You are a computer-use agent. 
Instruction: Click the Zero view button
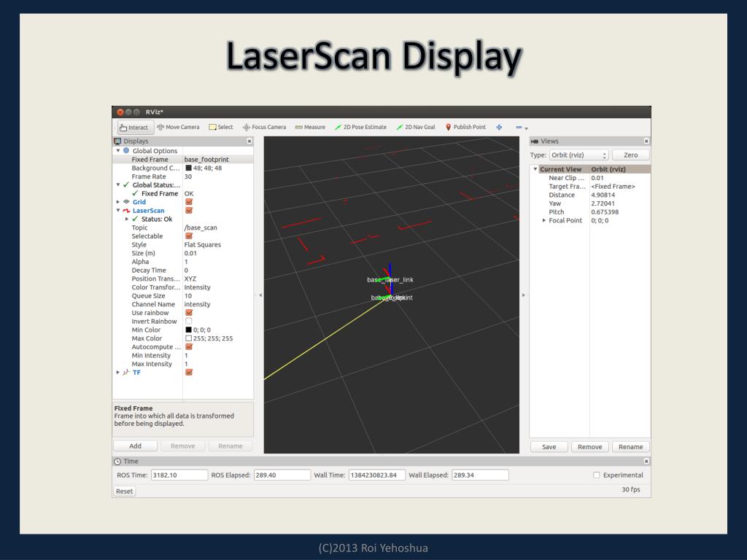(630, 155)
